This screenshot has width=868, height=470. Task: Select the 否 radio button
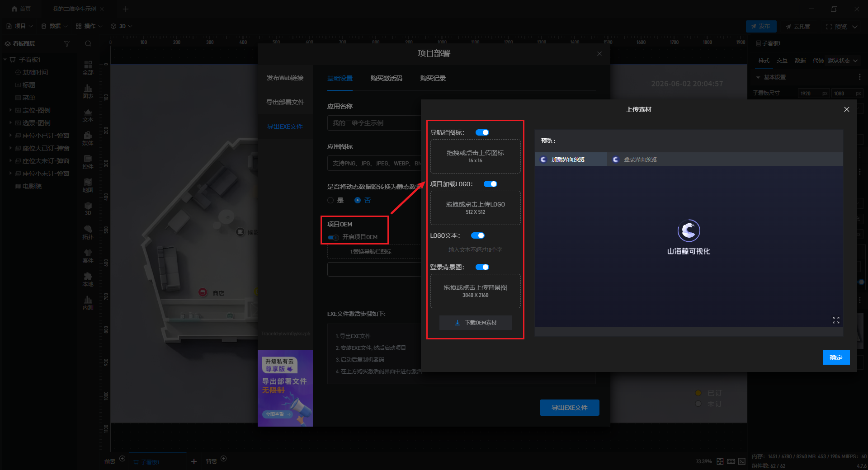(358, 200)
